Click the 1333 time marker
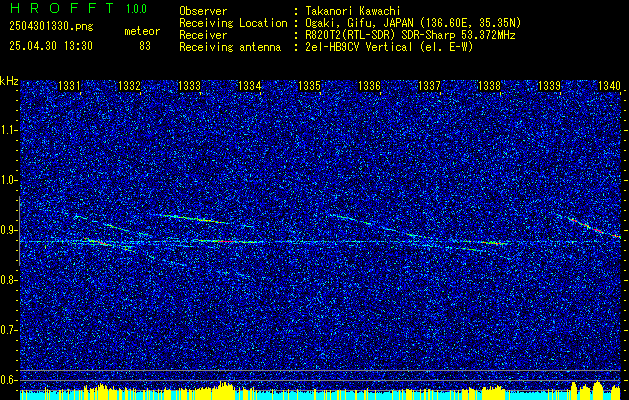The image size is (629, 400). pyautogui.click(x=189, y=85)
